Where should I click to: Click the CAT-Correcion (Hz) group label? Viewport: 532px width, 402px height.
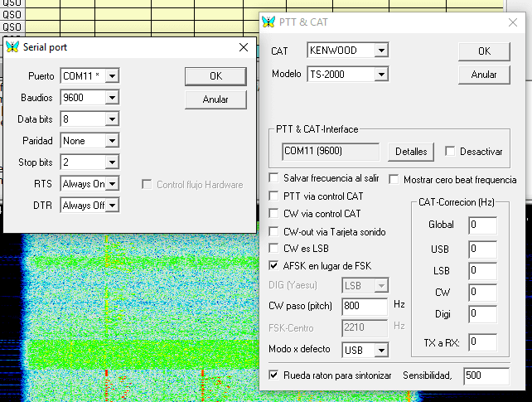[457, 202]
